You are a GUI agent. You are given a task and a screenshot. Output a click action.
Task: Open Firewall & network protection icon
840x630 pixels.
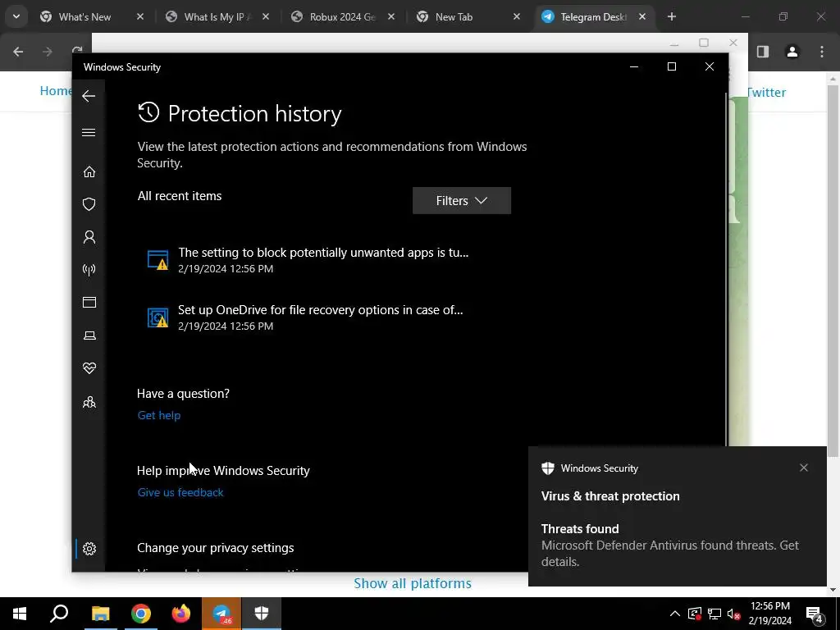coord(89,269)
